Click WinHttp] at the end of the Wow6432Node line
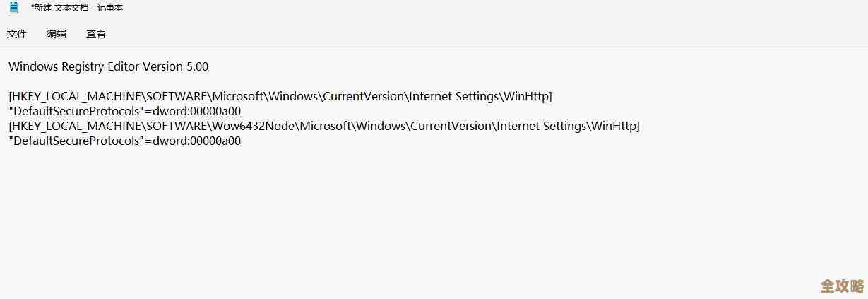The image size is (868, 299). [616, 126]
